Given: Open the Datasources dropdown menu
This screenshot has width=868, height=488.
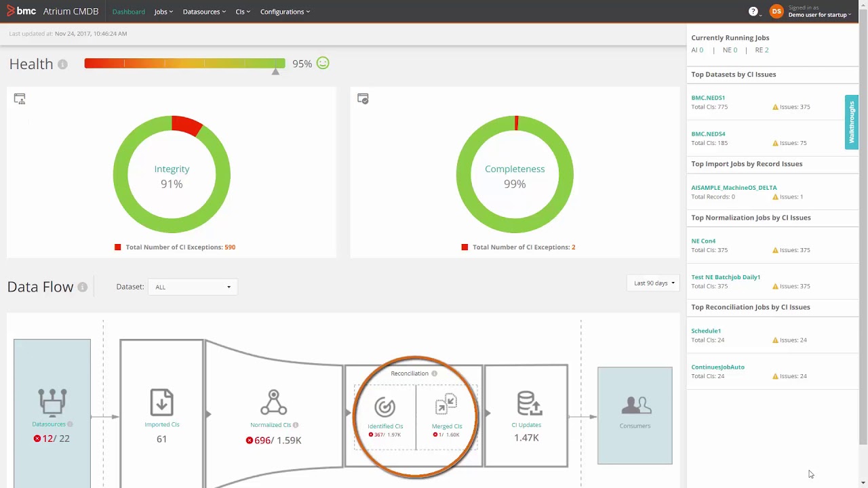Looking at the screenshot, I should pos(204,12).
